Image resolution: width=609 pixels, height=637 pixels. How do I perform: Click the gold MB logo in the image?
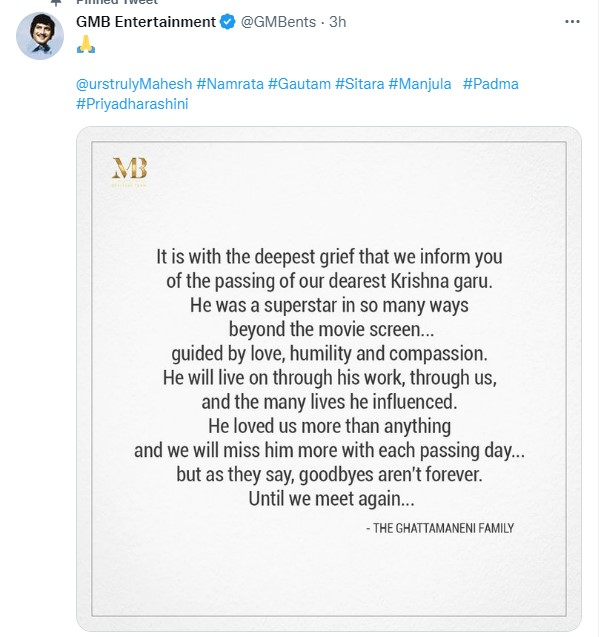129,170
